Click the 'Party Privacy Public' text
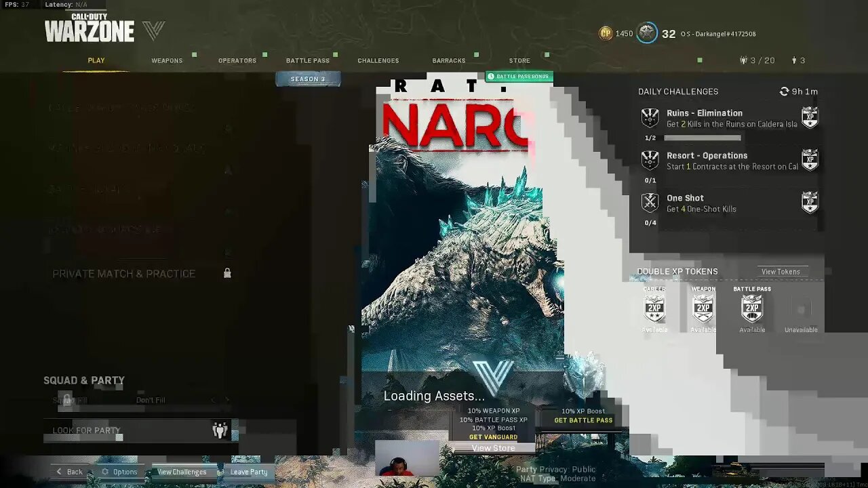Screen dimensions: 868x488 point(556,469)
